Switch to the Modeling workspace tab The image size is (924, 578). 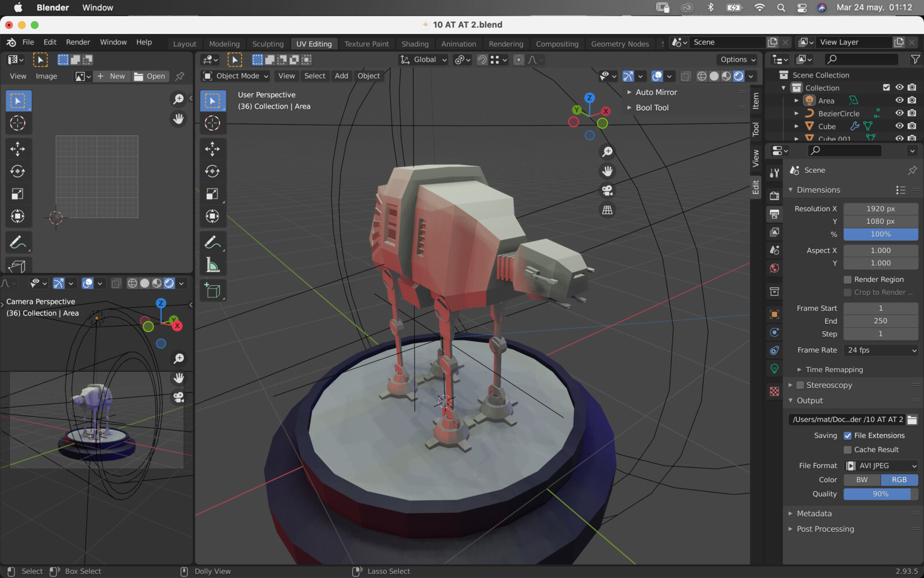pyautogui.click(x=224, y=44)
